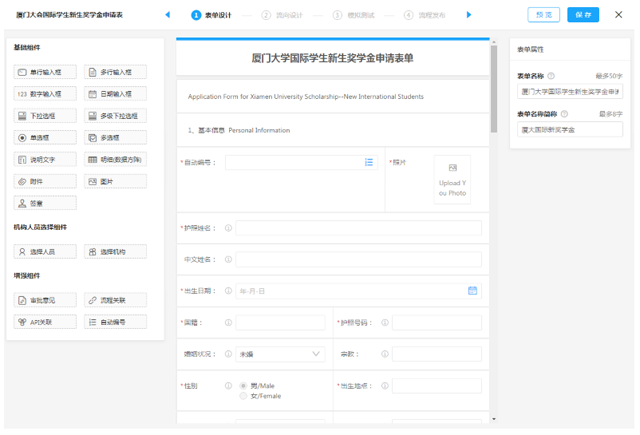The image size is (640, 435).
Task: Click the 宗教 input field
Action: [437, 354]
